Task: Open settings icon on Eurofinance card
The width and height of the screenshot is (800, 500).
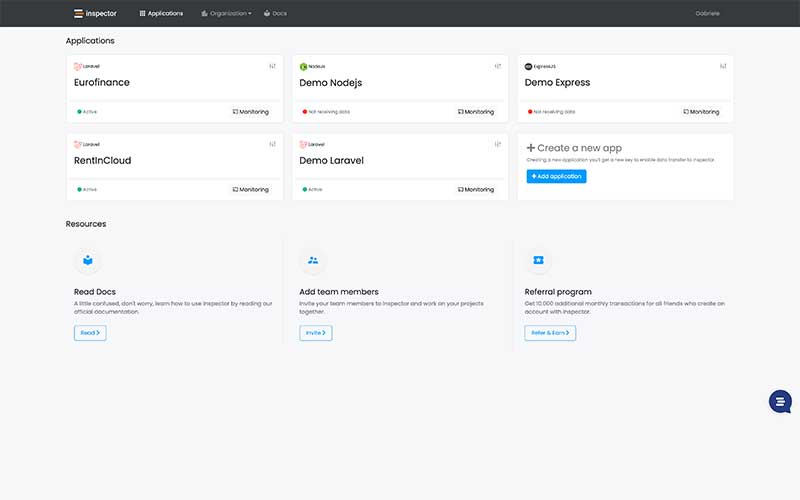Action: click(272, 66)
